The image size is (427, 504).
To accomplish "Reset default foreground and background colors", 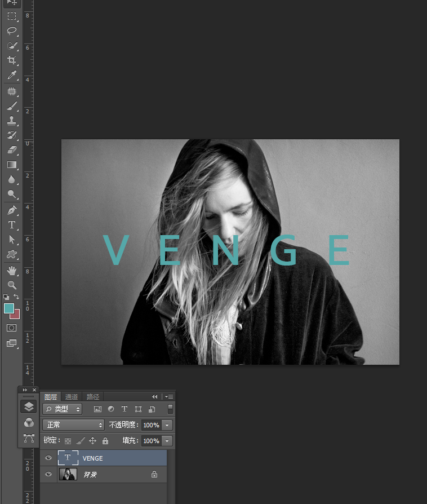I will [x=6, y=297].
